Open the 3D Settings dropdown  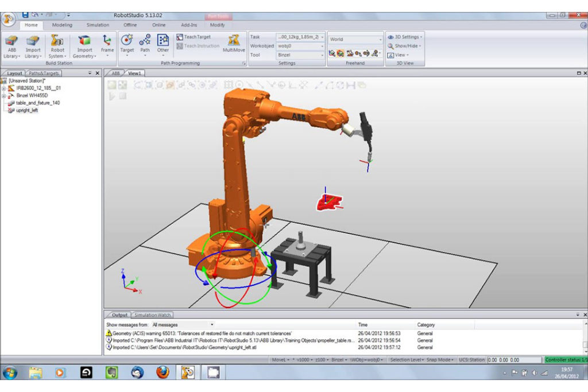point(405,37)
